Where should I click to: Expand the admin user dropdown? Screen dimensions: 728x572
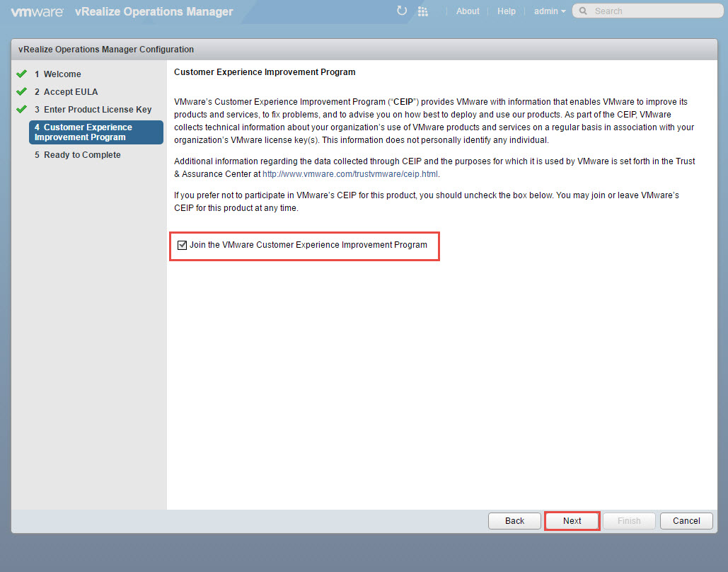pyautogui.click(x=550, y=11)
